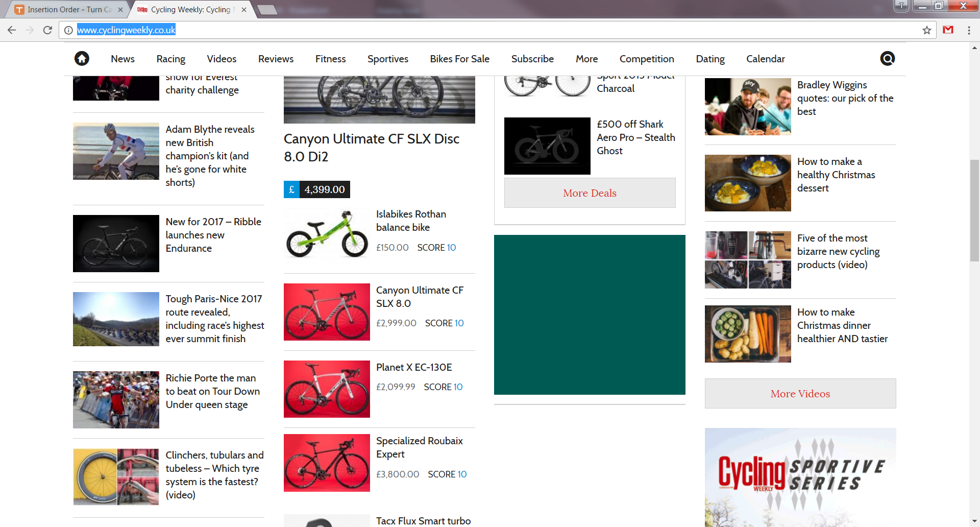Open the Chrome three-dot menu
980x527 pixels.
tap(969, 30)
